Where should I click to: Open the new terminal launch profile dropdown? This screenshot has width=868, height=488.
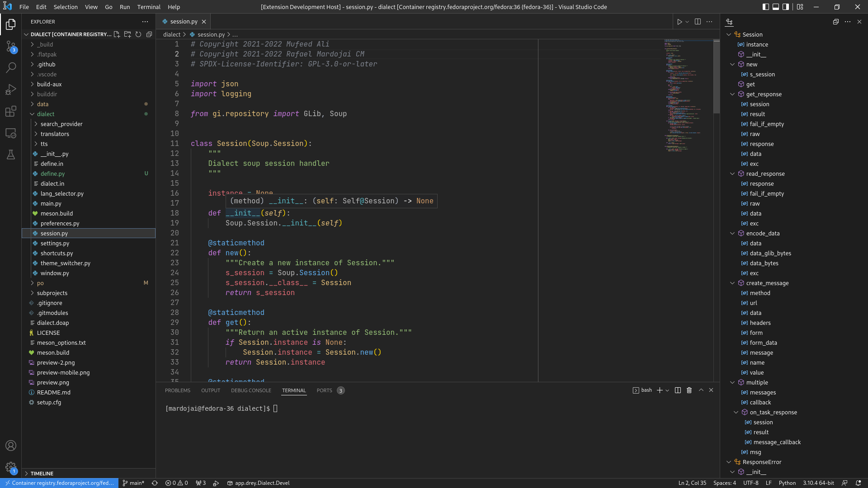click(x=667, y=390)
